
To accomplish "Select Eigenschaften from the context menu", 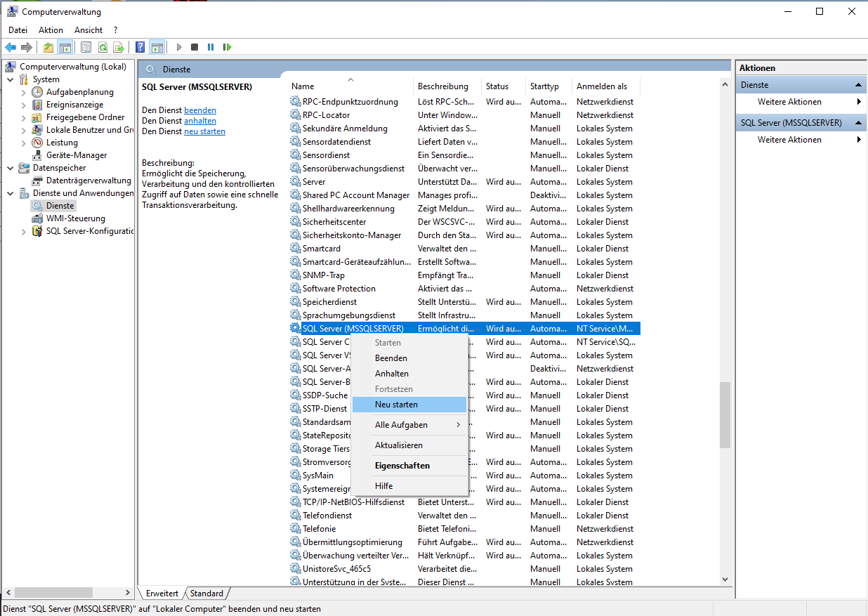I will coord(402,466).
